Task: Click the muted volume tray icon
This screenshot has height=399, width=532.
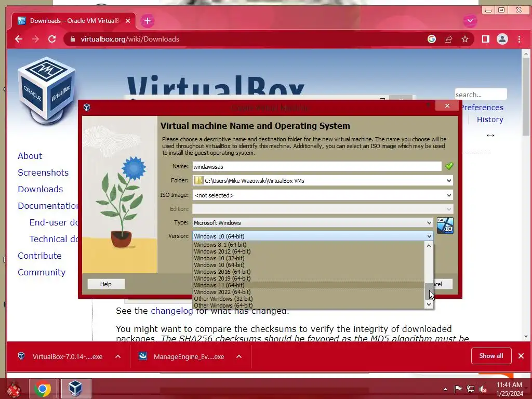Action: point(483,389)
